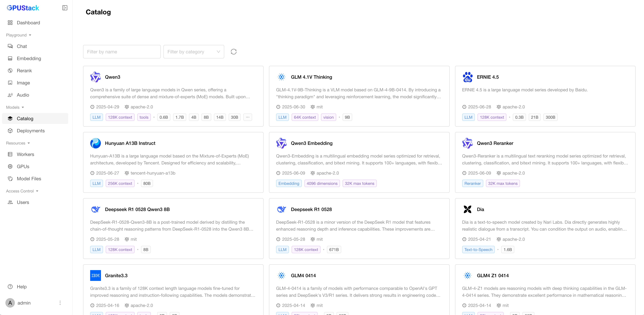
Task: Collapse the Playground section
Action: pos(19,35)
